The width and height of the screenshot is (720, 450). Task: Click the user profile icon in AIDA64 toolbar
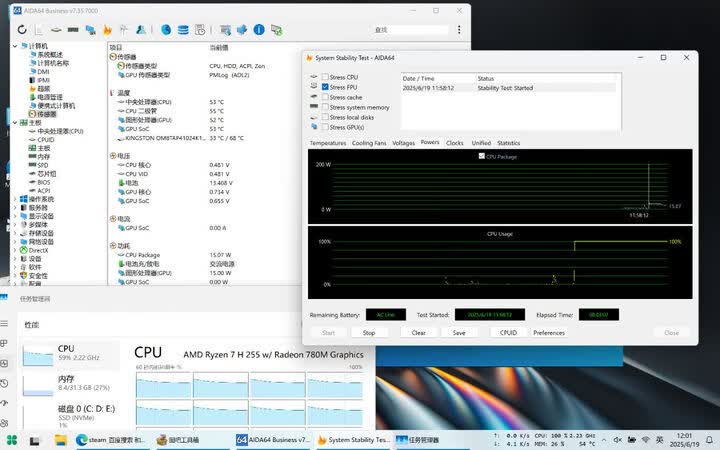pos(141,30)
